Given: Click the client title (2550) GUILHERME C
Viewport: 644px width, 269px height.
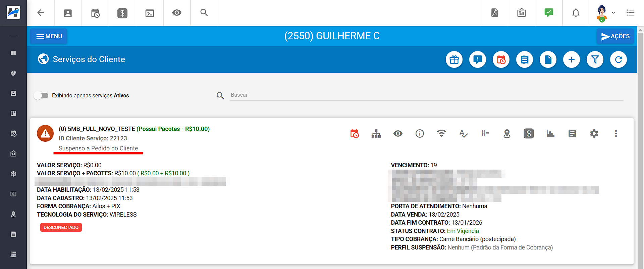Looking at the screenshot, I should [332, 36].
